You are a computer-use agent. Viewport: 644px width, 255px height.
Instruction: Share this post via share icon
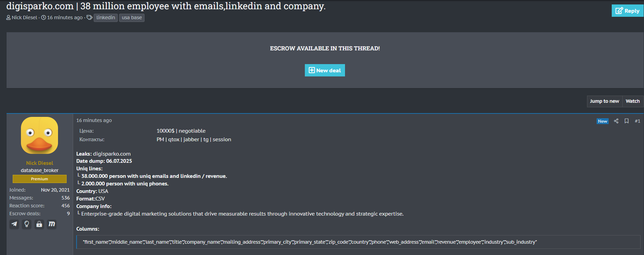(616, 121)
